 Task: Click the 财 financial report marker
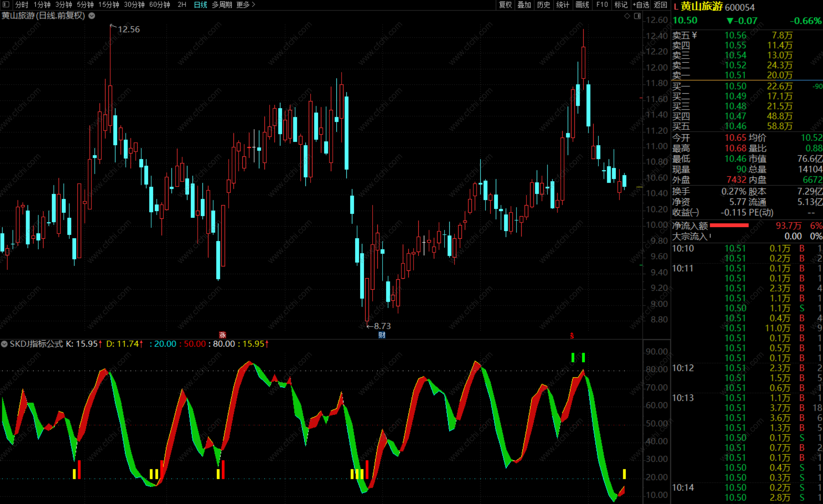pyautogui.click(x=382, y=335)
